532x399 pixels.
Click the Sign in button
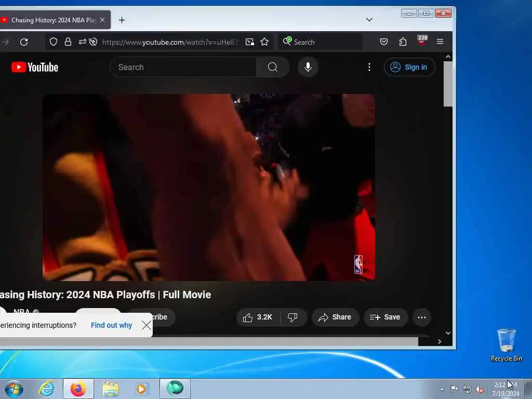pyautogui.click(x=409, y=67)
